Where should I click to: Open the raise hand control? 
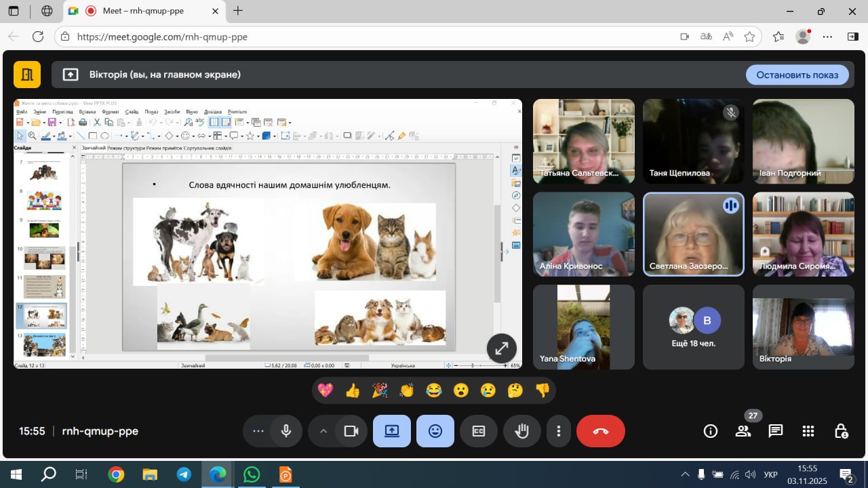521,431
